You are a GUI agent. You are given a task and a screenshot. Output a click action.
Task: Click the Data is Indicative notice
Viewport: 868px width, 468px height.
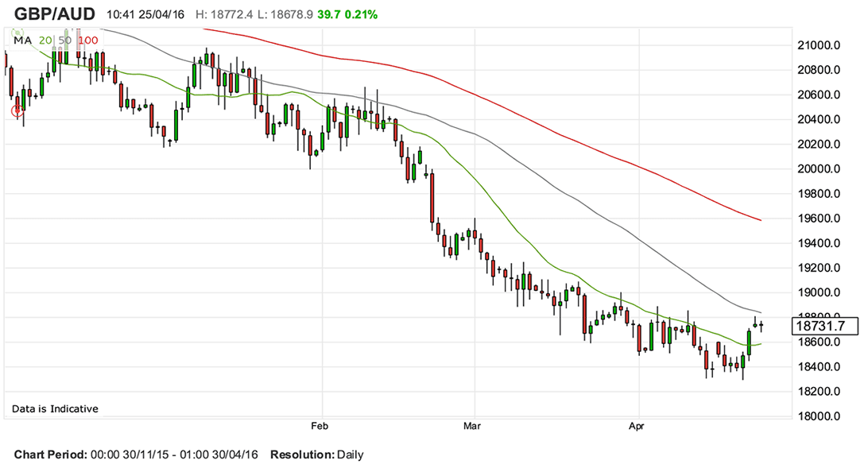(x=55, y=409)
